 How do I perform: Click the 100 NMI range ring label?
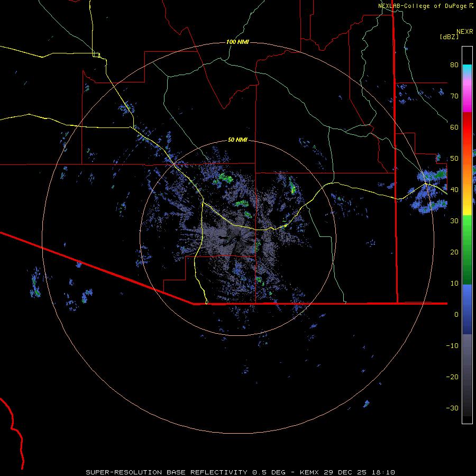tap(237, 42)
